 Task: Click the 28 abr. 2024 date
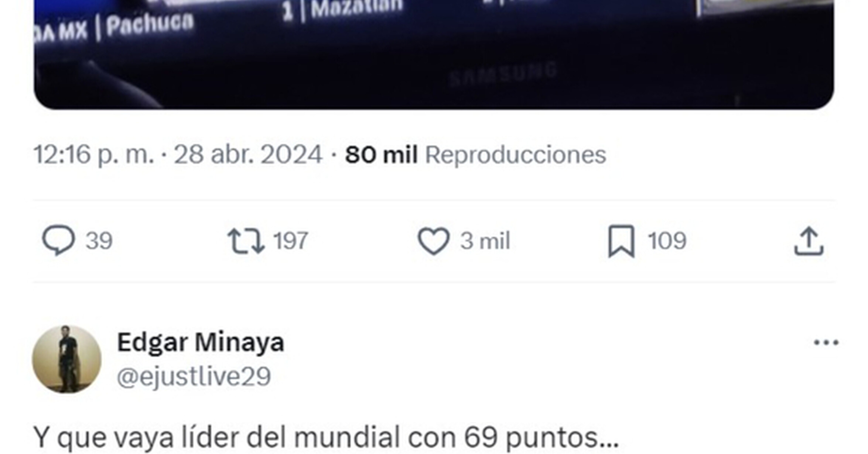click(248, 154)
